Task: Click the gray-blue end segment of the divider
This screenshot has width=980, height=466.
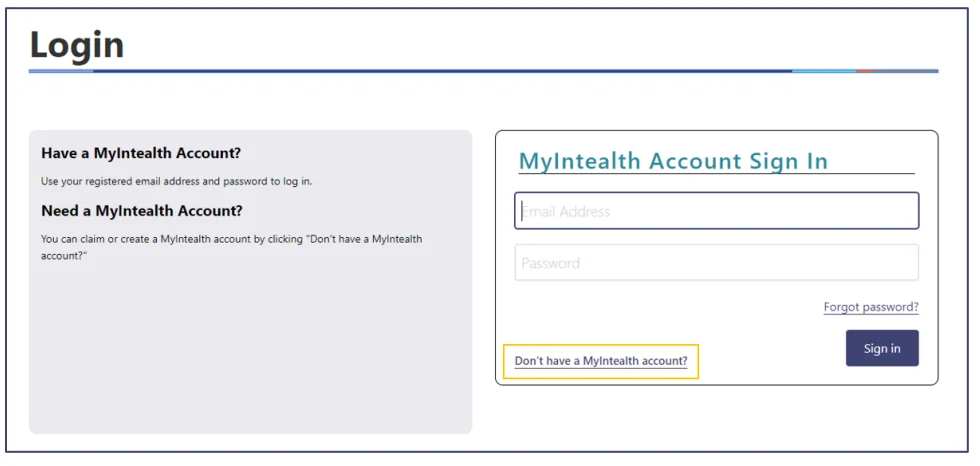Action: tap(907, 71)
